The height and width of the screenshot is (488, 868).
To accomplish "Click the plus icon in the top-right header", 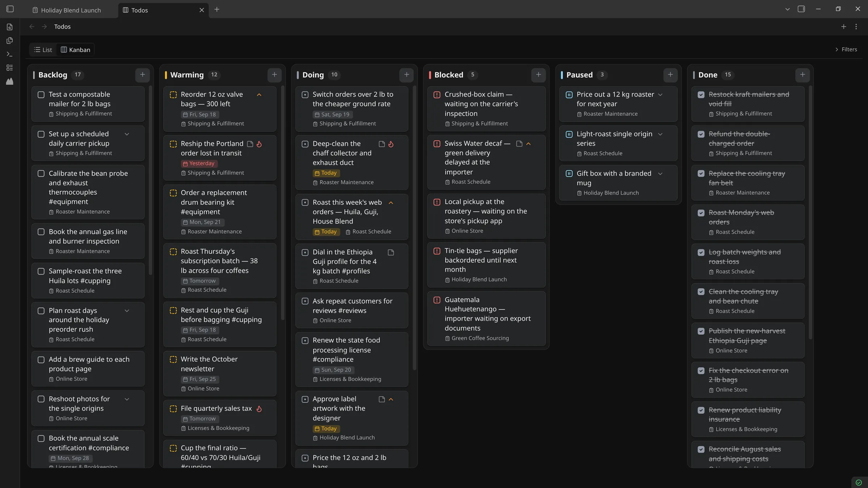I will (x=843, y=27).
